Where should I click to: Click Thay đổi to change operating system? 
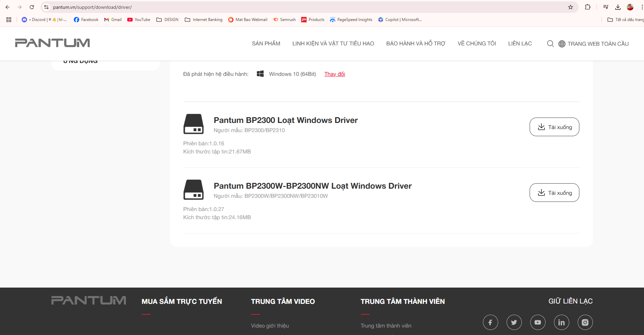click(334, 74)
